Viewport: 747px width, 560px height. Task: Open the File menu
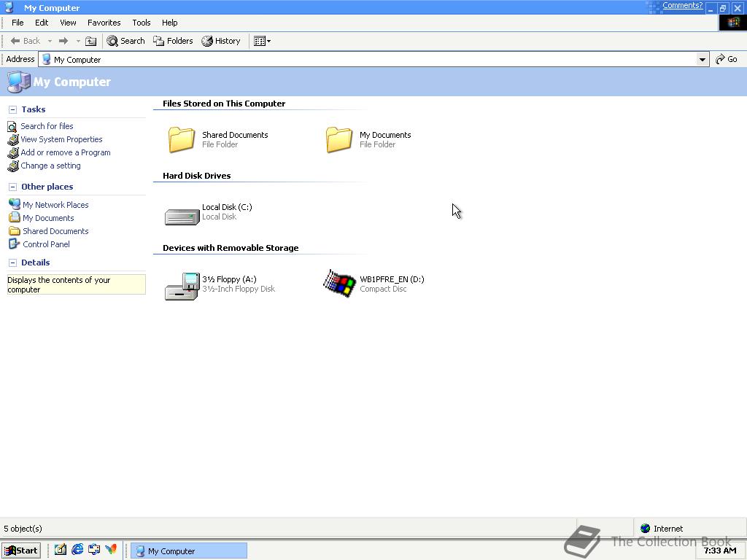(18, 23)
